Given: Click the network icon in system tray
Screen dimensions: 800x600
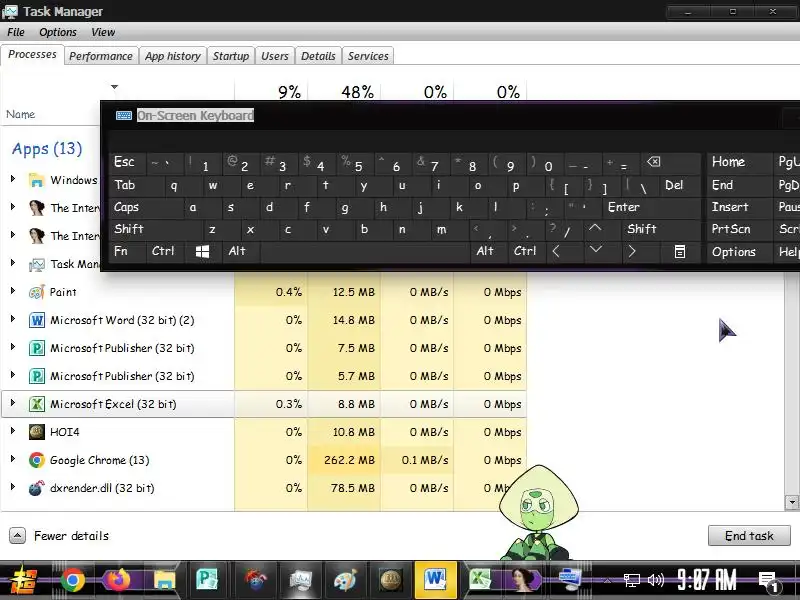Looking at the screenshot, I should [632, 580].
